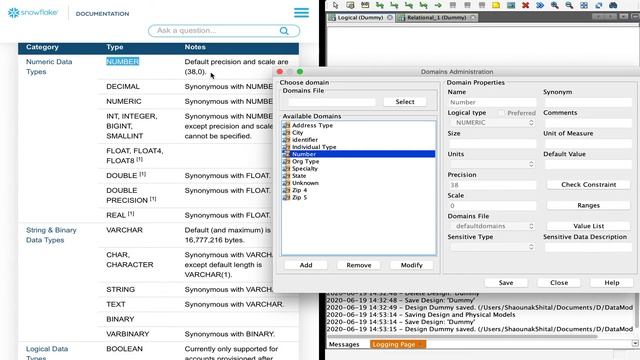Image resolution: width=640 pixels, height=360 pixels.
Task: Open the Units dropdown
Action: [492, 164]
